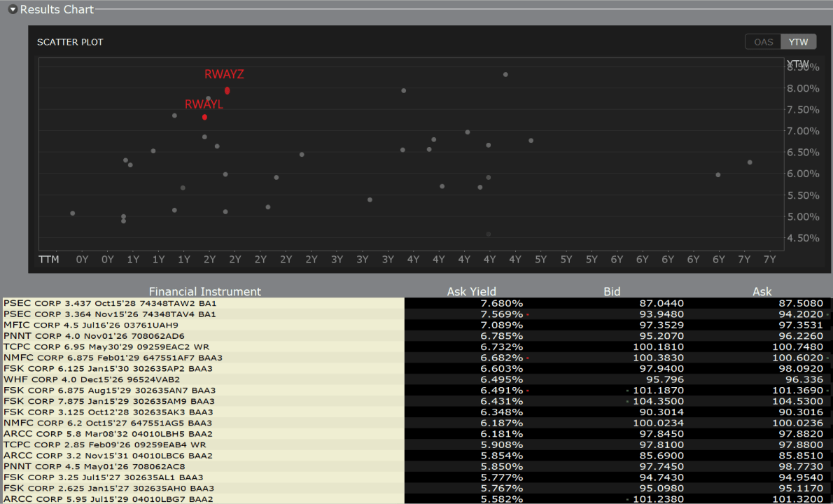Select the YTW toggle button
The width and height of the screenshot is (833, 504).
(798, 42)
